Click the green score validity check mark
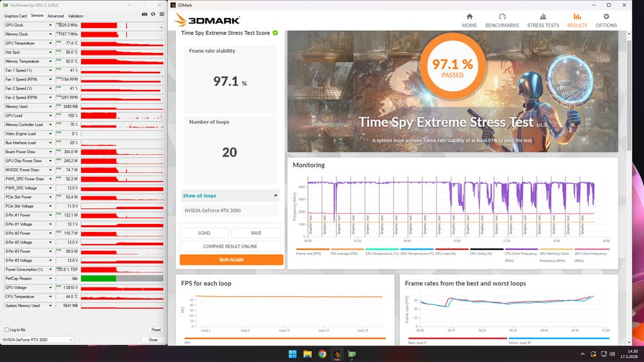This screenshot has width=644, height=362. click(x=275, y=33)
